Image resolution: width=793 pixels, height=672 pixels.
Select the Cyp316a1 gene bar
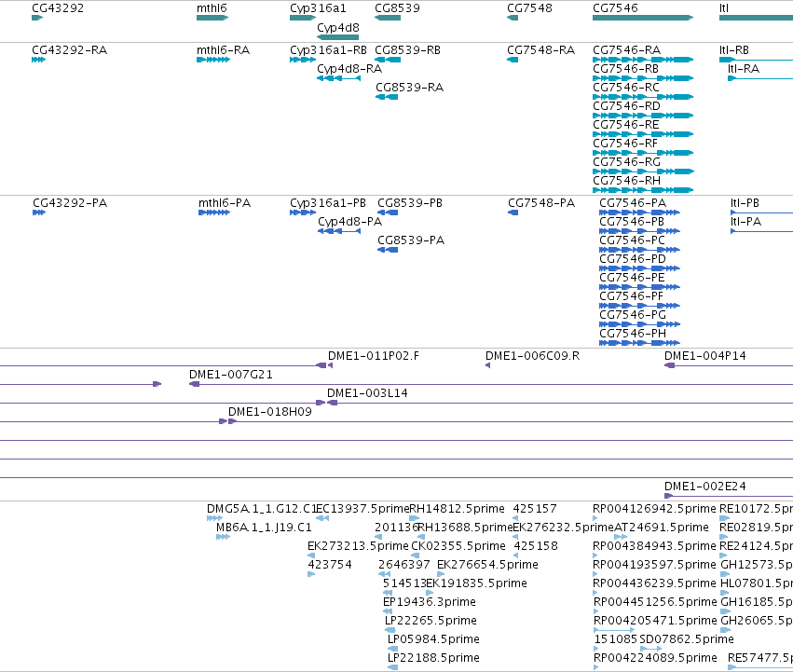click(303, 18)
